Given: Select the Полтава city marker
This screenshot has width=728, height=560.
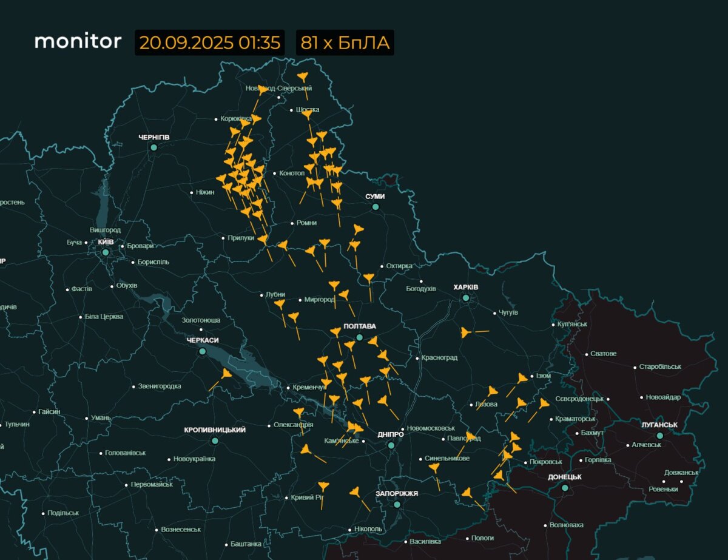Looking at the screenshot, I should pos(359,337).
